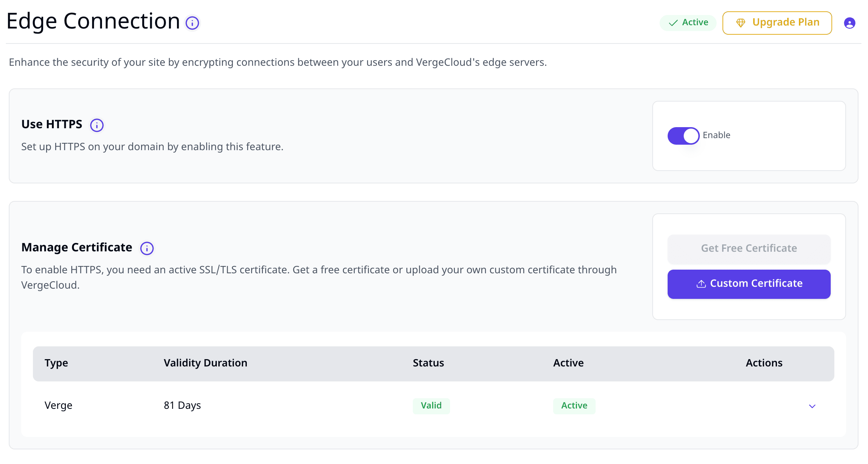
Task: Click the Valid status badge
Action: tap(431, 406)
